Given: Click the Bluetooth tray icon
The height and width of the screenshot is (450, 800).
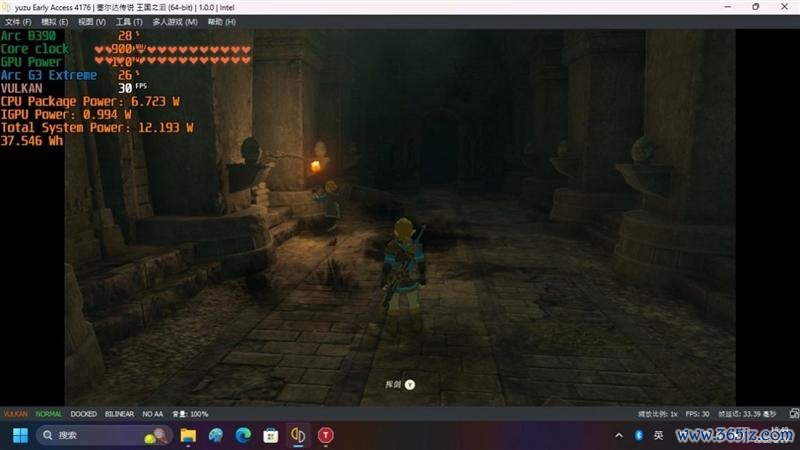Looking at the screenshot, I should 639,435.
